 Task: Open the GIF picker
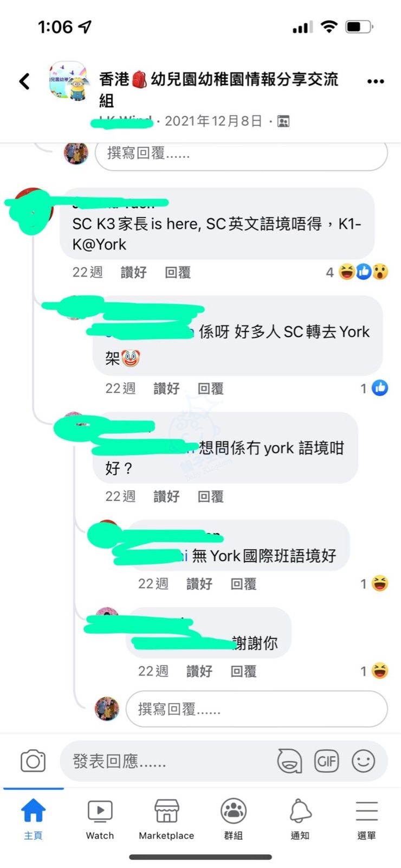[x=326, y=761]
